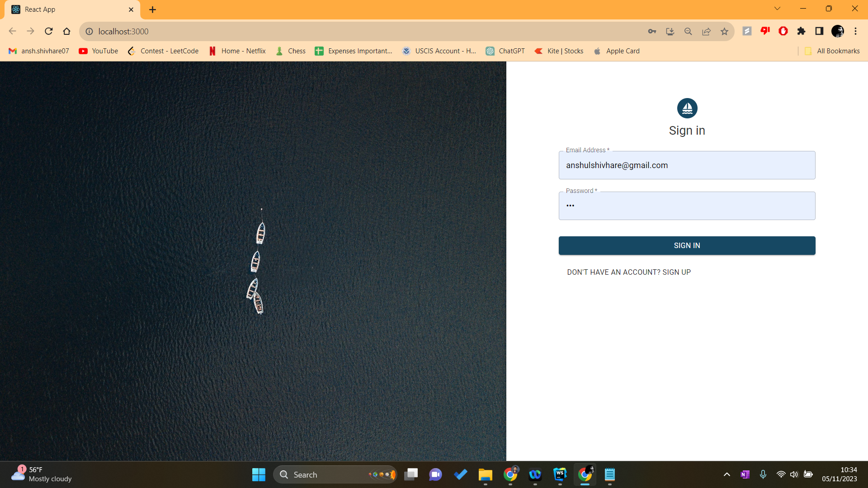Show hidden system tray icons
This screenshot has height=488, width=868.
tap(726, 474)
